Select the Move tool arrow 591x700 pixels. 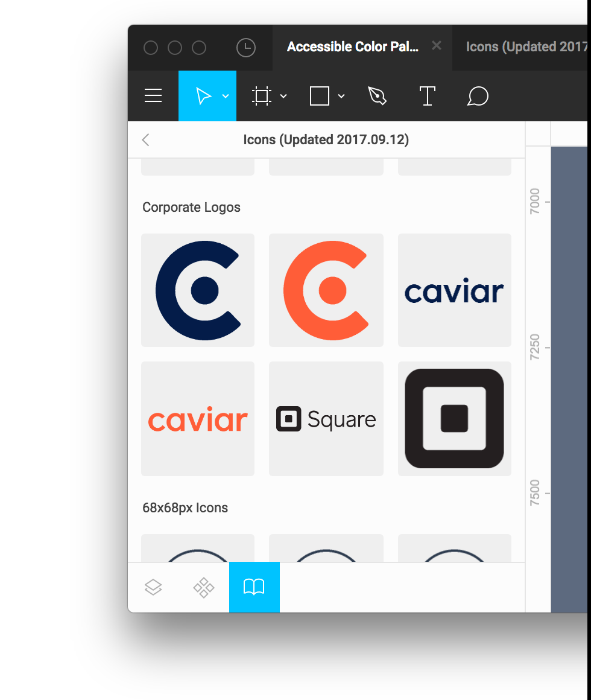coord(203,96)
